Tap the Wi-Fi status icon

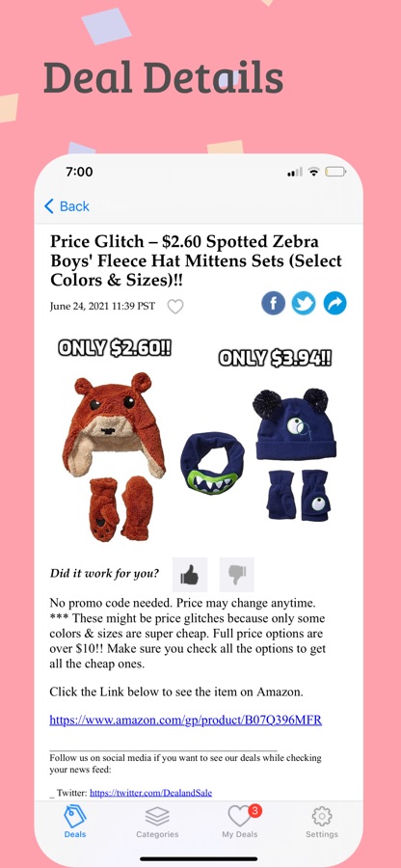click(x=313, y=172)
